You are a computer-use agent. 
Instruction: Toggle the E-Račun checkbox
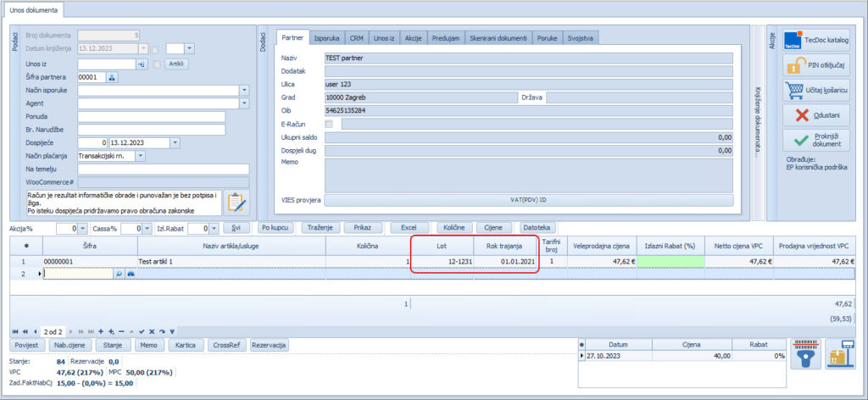tap(329, 124)
